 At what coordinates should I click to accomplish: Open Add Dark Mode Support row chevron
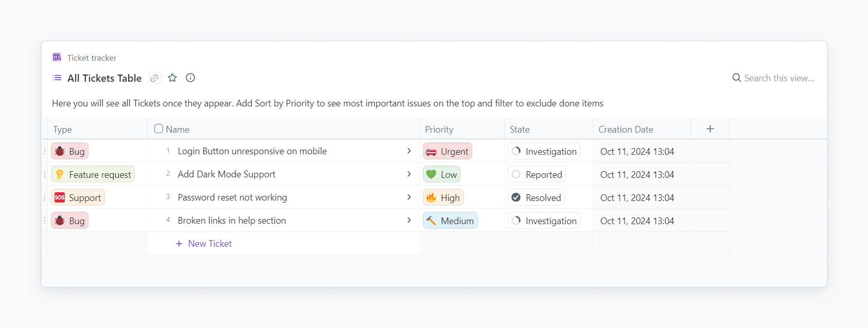409,174
